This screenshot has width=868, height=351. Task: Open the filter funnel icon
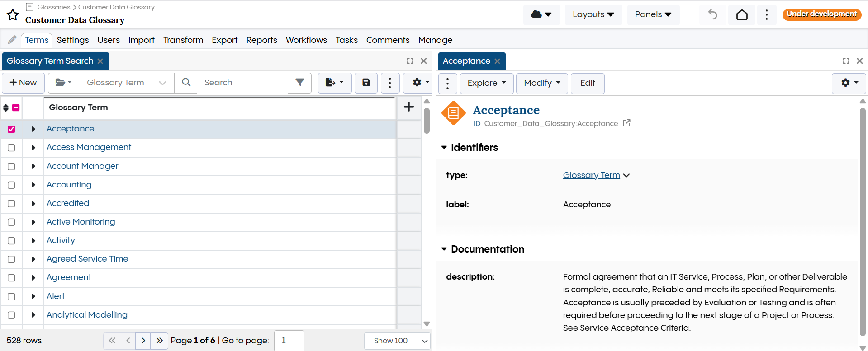click(x=299, y=82)
